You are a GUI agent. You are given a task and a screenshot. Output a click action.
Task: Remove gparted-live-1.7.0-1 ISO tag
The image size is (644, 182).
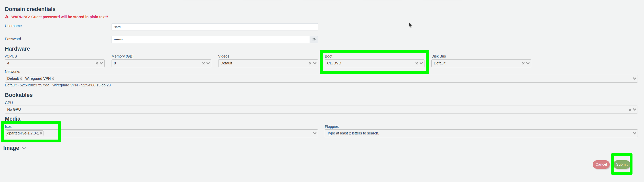click(41, 133)
